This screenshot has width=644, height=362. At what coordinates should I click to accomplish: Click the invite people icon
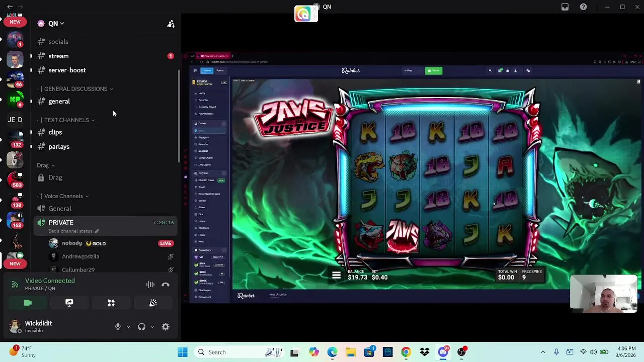pyautogui.click(x=171, y=24)
